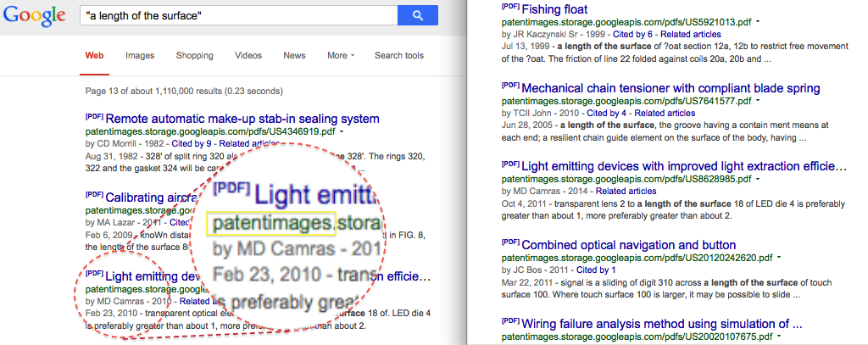The width and height of the screenshot is (868, 345).
Task: Open Combined optical navigation and button result
Action: coord(629,245)
